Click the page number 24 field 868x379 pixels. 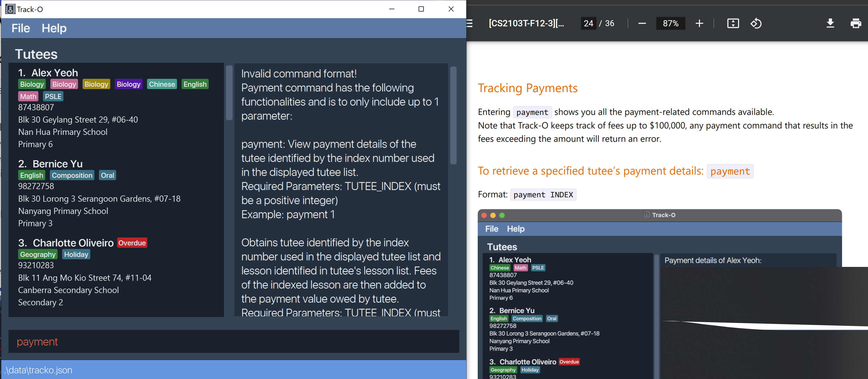(x=588, y=23)
